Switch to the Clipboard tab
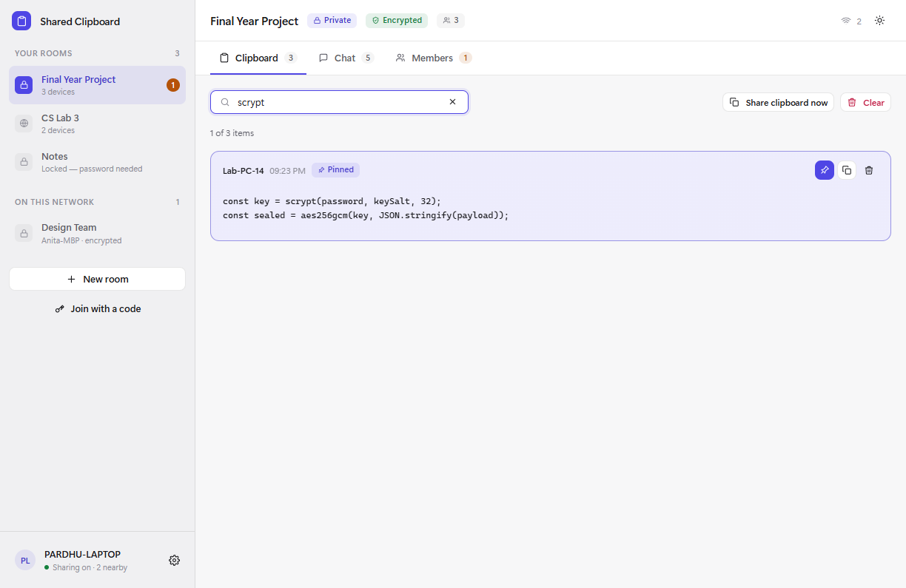Screen dimensions: 906x588 tap(258, 58)
